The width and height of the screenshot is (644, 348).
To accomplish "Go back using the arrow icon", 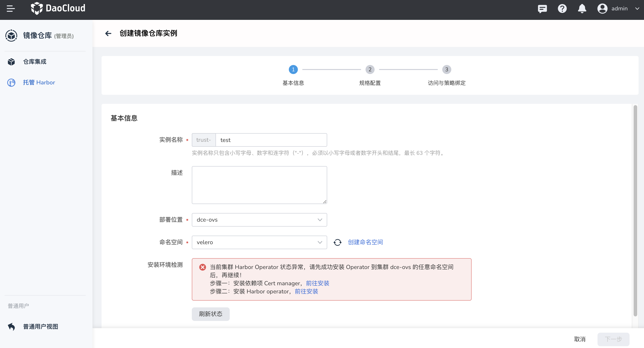I will [x=108, y=33].
